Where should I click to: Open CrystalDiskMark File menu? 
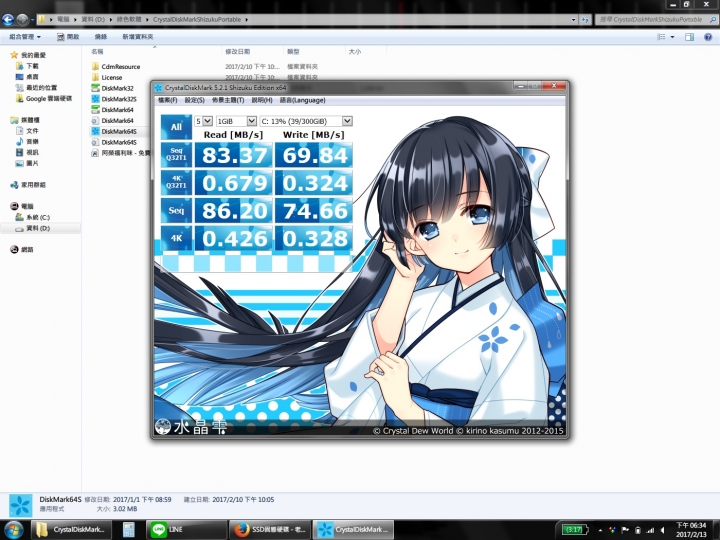tap(168, 100)
